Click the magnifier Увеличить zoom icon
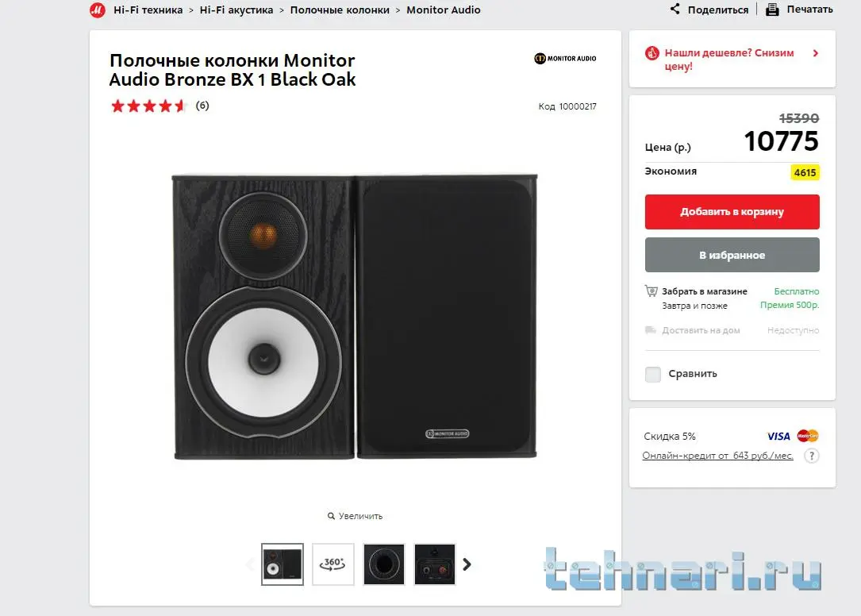This screenshot has width=861, height=616. (x=331, y=516)
